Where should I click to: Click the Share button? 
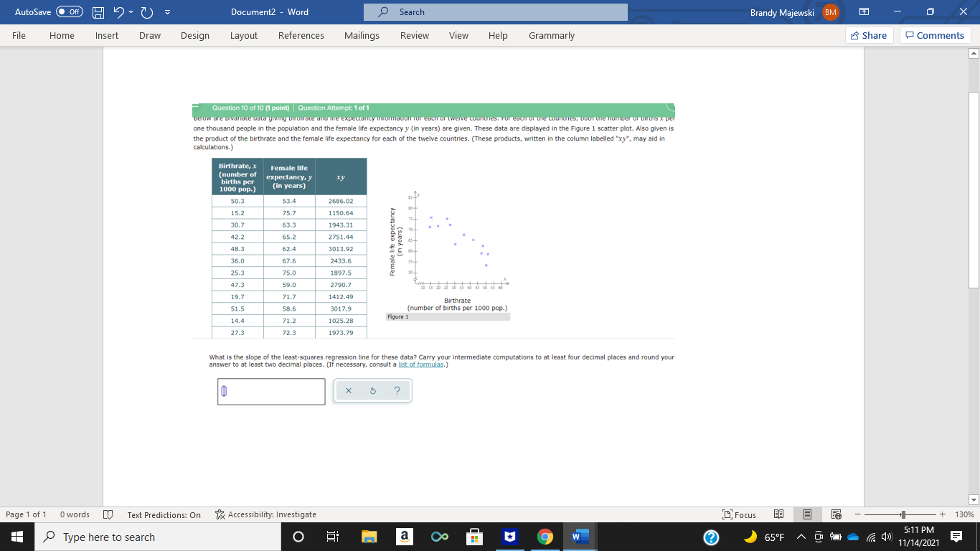869,35
